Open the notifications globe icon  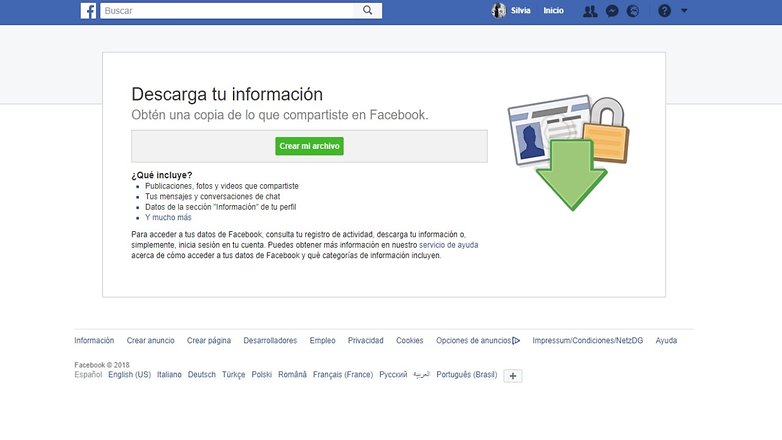pyautogui.click(x=633, y=11)
